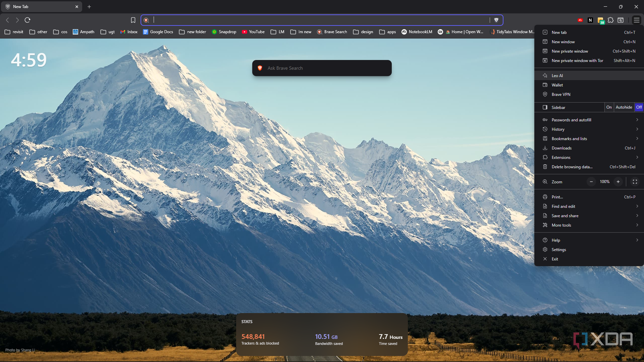
Task: Open the YouTube bookmark
Action: (x=253, y=32)
